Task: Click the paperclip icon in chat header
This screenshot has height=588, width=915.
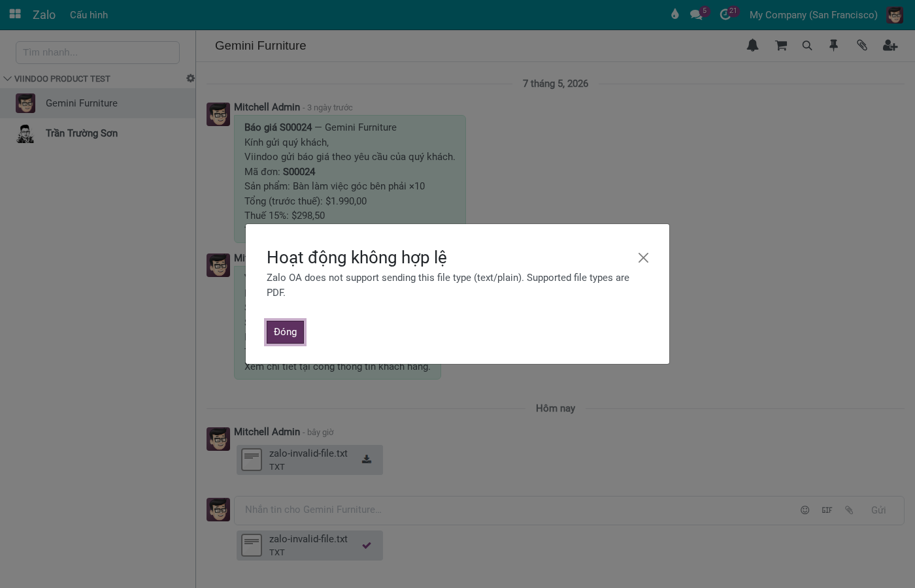Action: pyautogui.click(x=862, y=45)
